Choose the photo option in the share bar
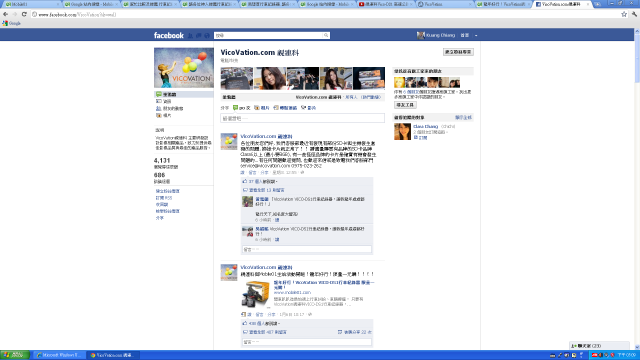This screenshot has height=360, width=640. (x=262, y=108)
